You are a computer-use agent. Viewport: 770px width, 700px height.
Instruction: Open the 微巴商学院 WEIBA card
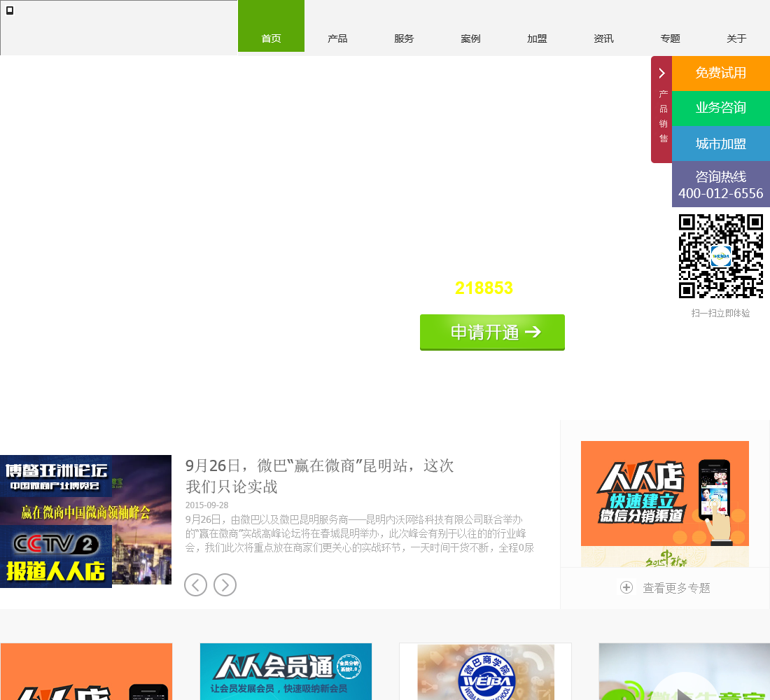tap(485, 671)
